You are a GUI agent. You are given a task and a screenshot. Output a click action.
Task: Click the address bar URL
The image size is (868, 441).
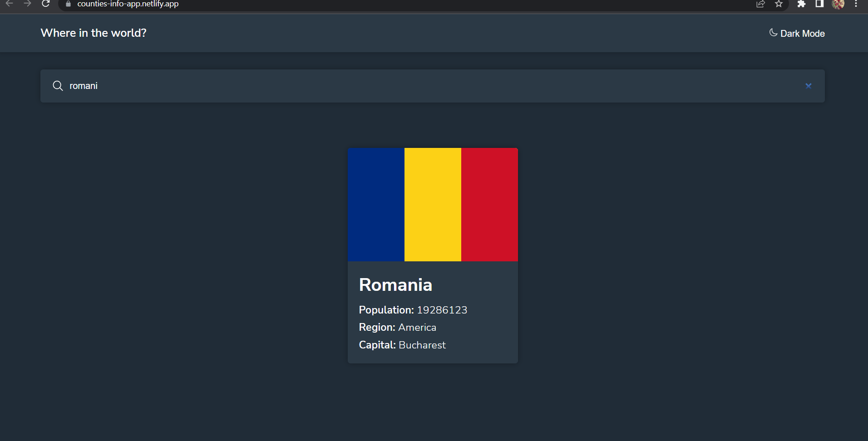pyautogui.click(x=128, y=4)
